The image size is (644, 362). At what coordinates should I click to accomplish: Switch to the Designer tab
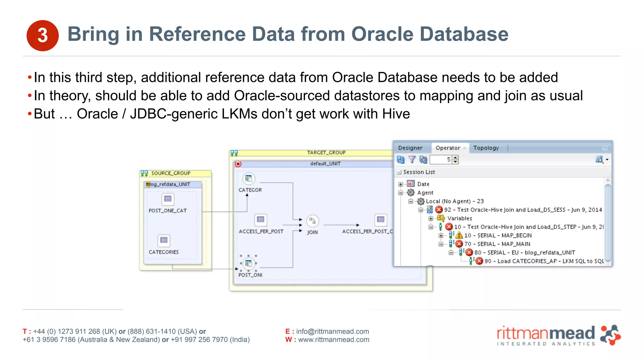(x=410, y=148)
